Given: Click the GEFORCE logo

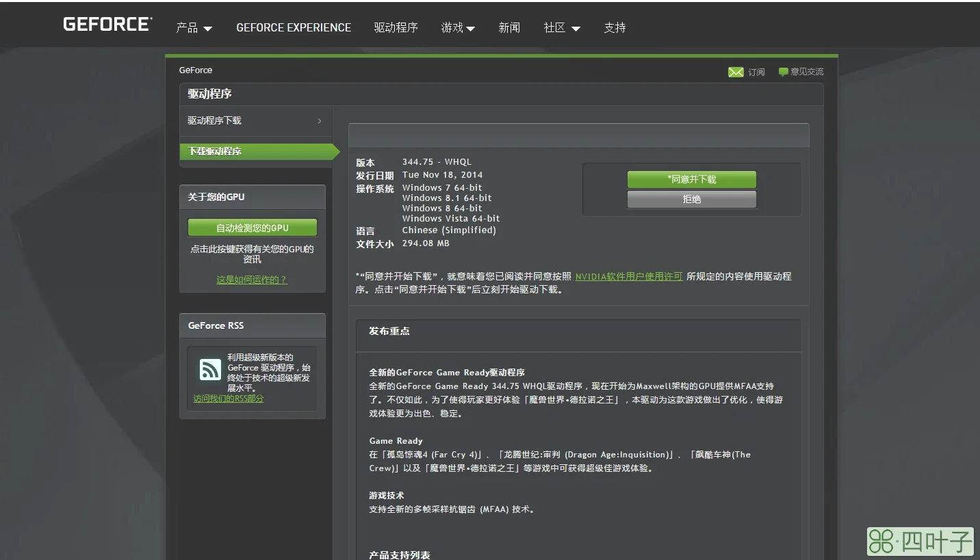Looking at the screenshot, I should pyautogui.click(x=107, y=25).
